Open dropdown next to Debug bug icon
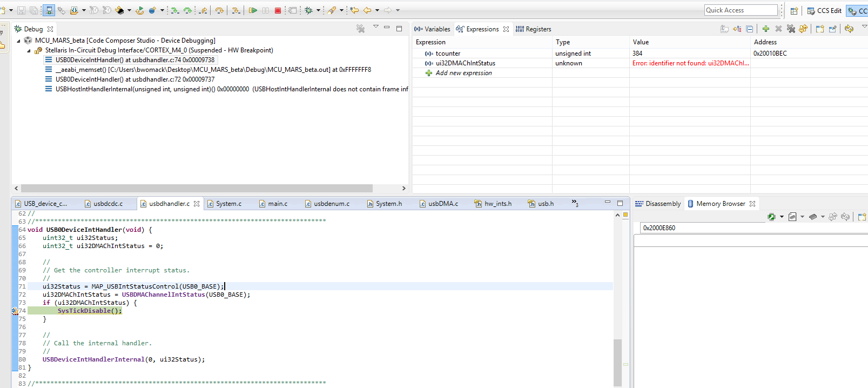This screenshot has height=388, width=868. pyautogui.click(x=318, y=10)
